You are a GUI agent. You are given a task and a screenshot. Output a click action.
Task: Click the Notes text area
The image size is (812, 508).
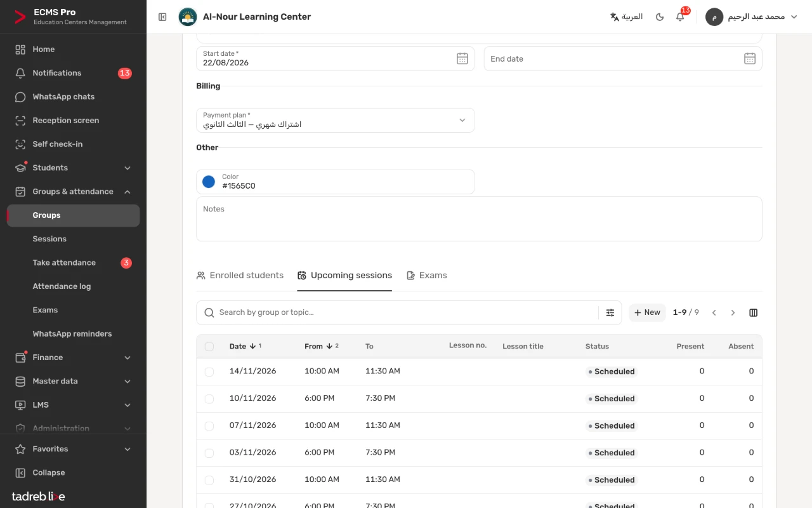pyautogui.click(x=479, y=219)
